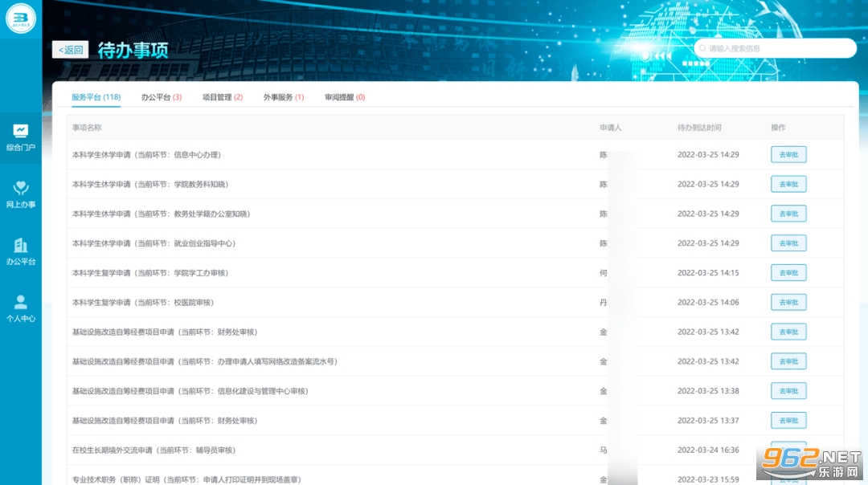This screenshot has height=485, width=868.
Task: Click 去审批 for 学院教务科知晓 row
Action: click(788, 185)
